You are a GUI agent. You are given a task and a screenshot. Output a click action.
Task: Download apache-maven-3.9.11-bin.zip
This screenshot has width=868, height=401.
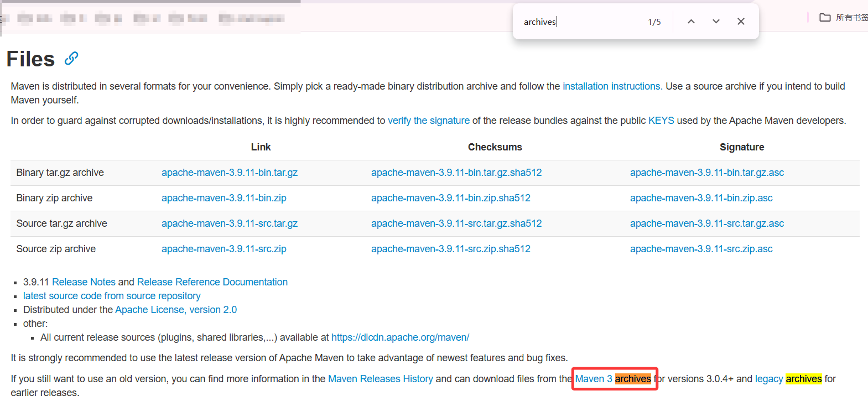point(224,198)
